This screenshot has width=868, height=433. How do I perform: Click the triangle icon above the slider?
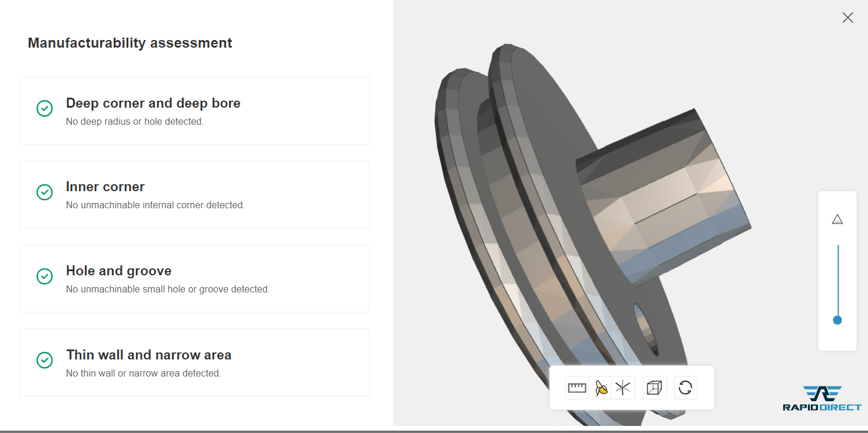coord(837,219)
